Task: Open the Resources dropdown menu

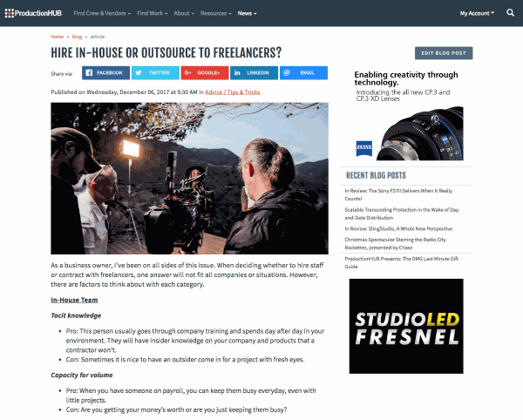Action: [216, 13]
